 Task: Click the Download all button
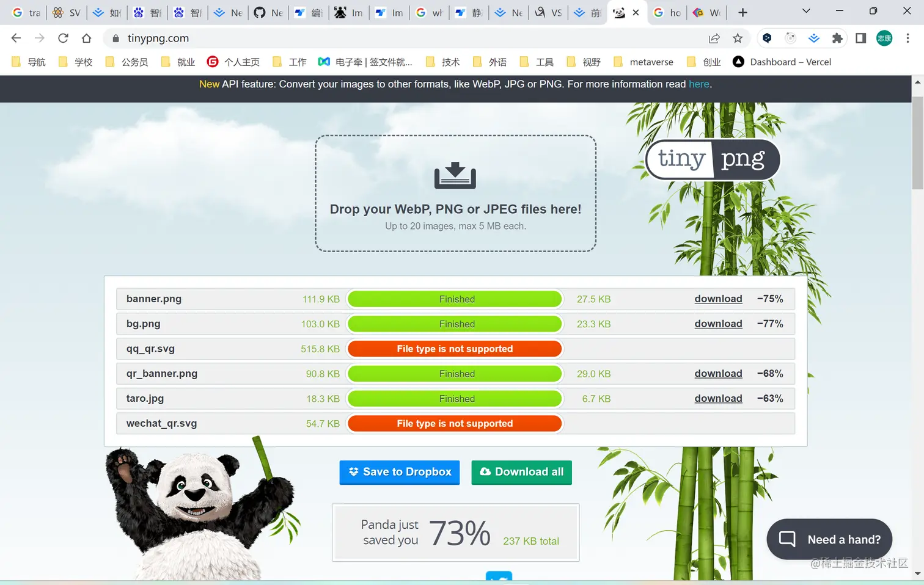[521, 472]
